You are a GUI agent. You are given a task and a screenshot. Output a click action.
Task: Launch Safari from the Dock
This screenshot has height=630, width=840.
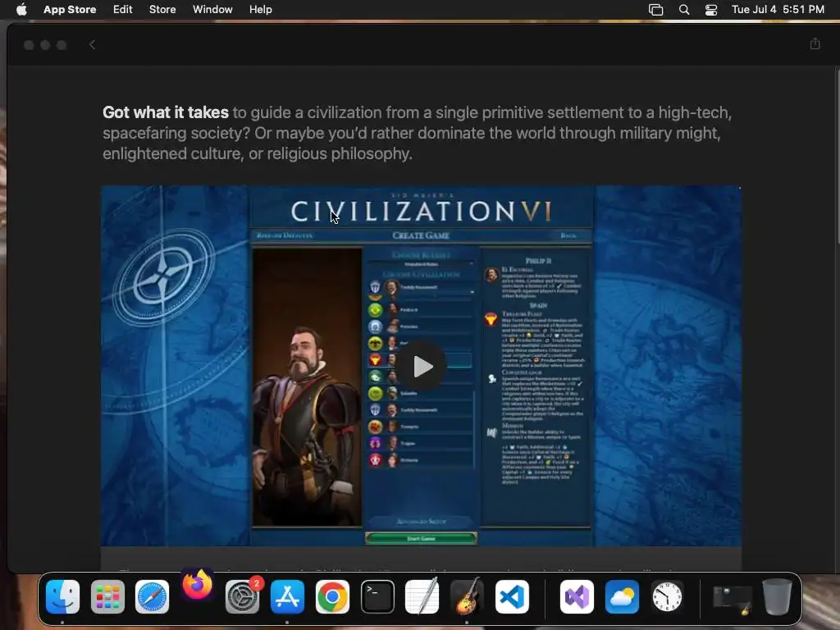click(x=152, y=596)
